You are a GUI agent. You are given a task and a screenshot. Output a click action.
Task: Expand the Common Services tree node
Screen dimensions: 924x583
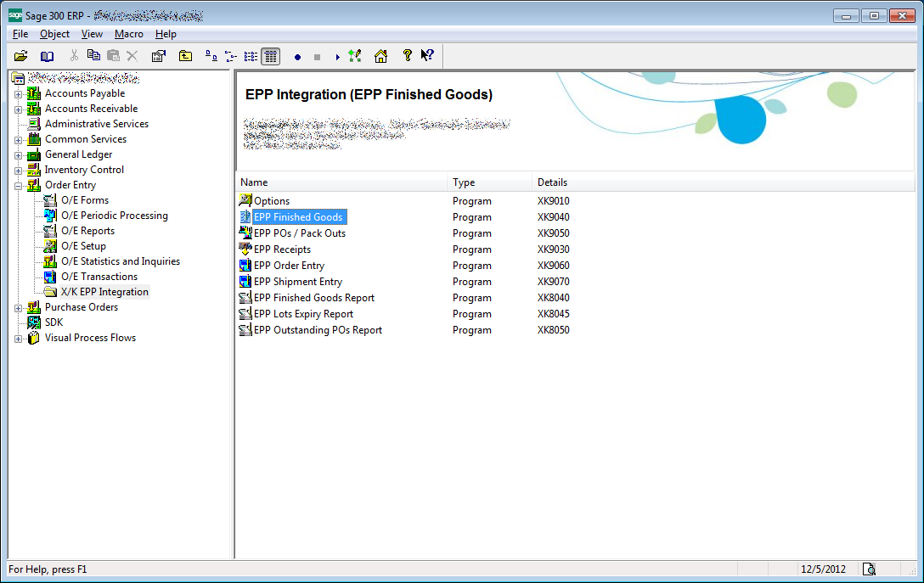pos(19,140)
